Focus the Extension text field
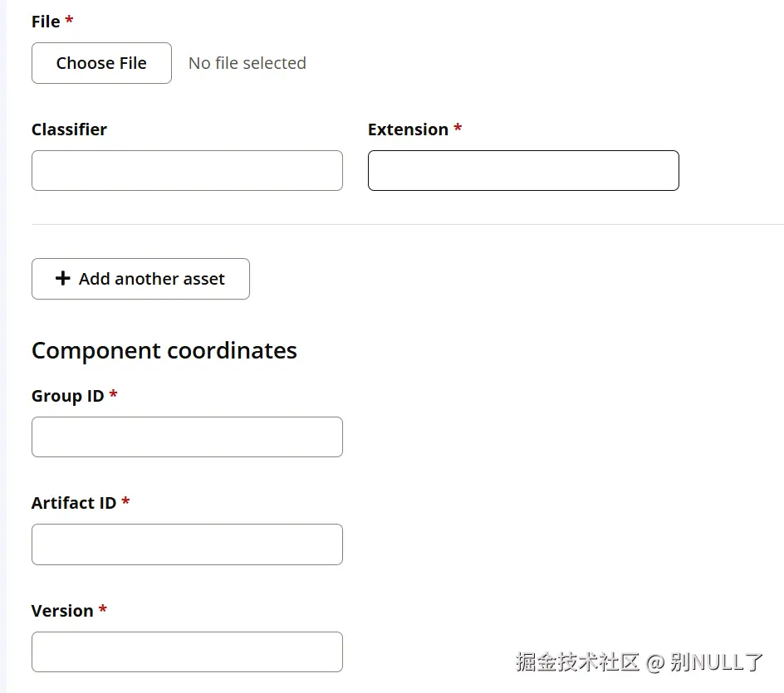This screenshot has height=693, width=784. click(523, 170)
